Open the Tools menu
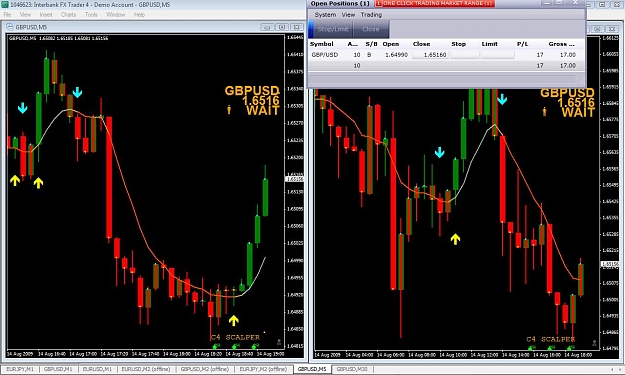 tap(91, 15)
